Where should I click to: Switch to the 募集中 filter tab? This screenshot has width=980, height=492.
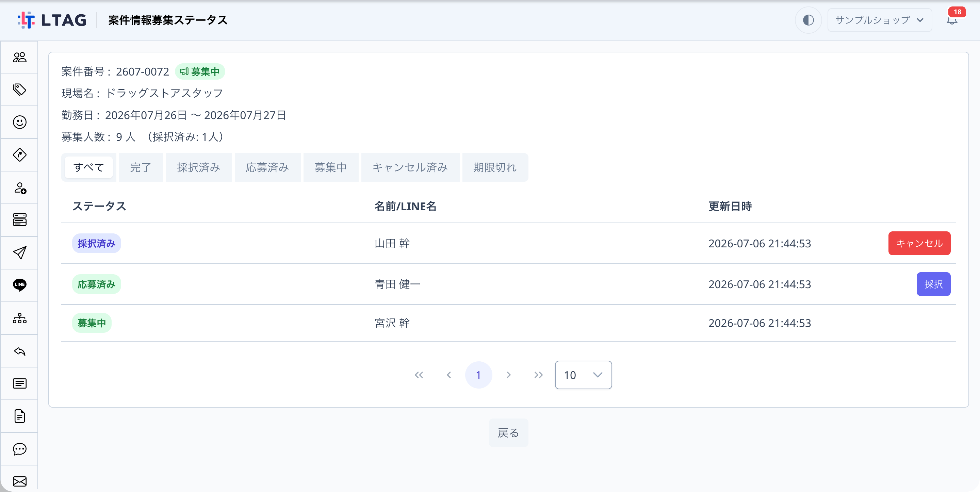331,167
